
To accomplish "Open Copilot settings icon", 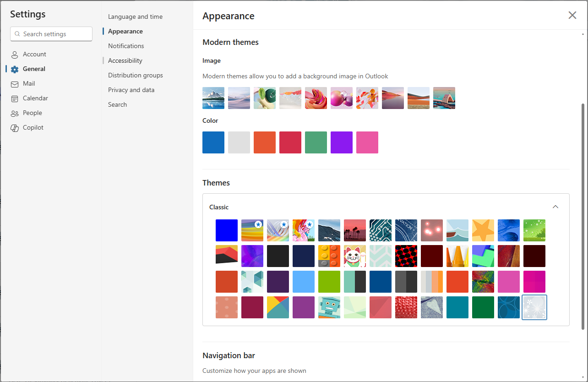I will (x=15, y=128).
